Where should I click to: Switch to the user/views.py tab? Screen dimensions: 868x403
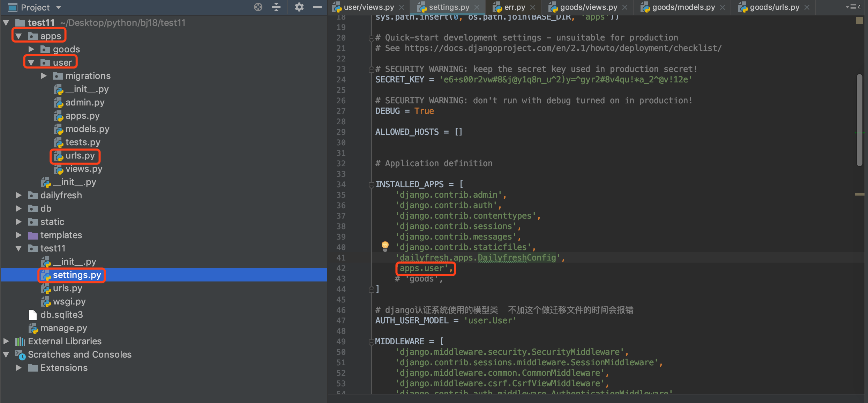[368, 7]
